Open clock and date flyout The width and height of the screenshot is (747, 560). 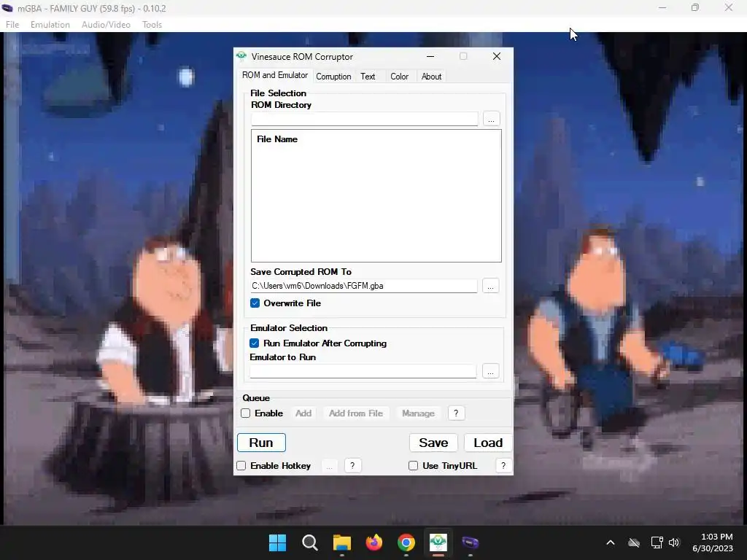click(x=712, y=542)
